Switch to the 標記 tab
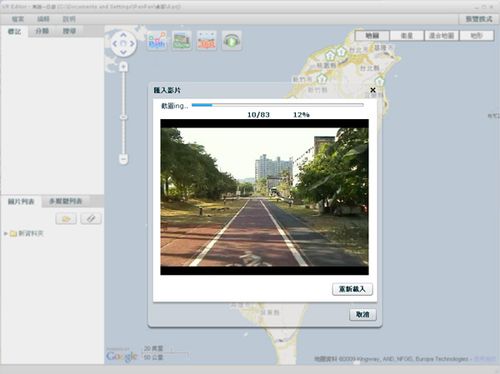 click(14, 31)
